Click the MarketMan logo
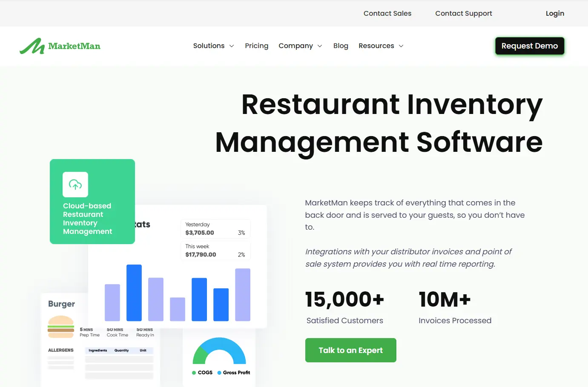Viewport: 588px width, 387px height. pos(60,46)
